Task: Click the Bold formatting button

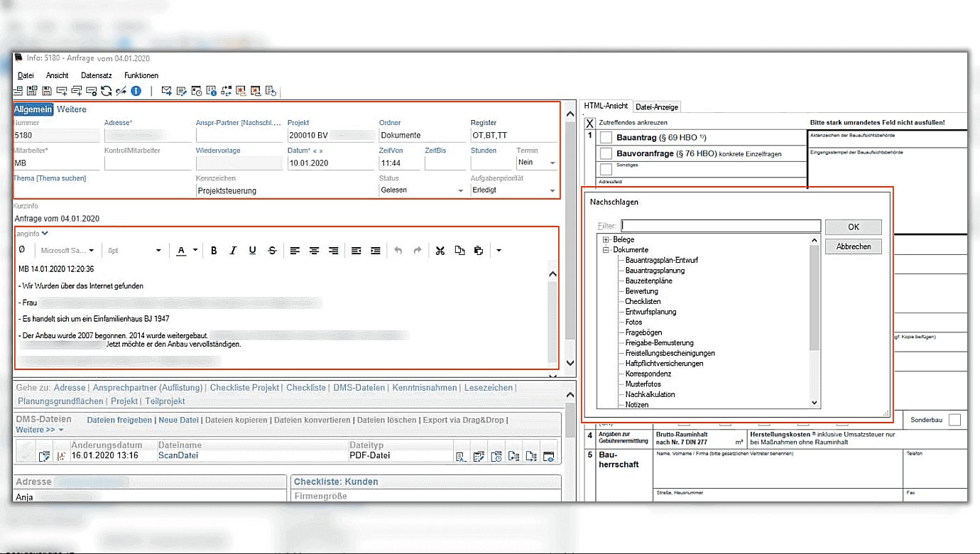Action: pos(213,250)
